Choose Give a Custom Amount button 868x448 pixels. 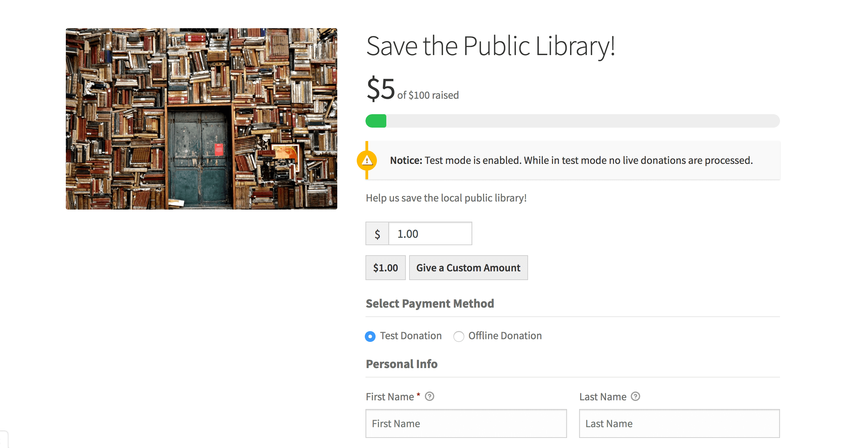coord(468,268)
